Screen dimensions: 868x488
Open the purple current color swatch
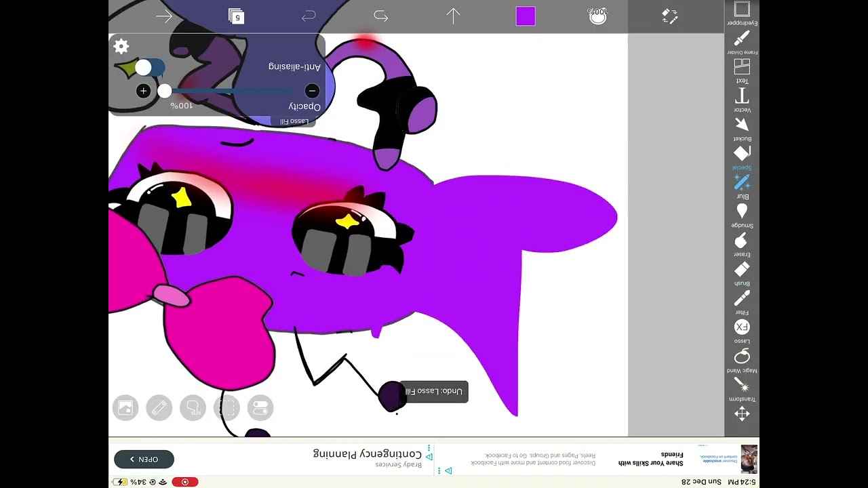tap(526, 16)
